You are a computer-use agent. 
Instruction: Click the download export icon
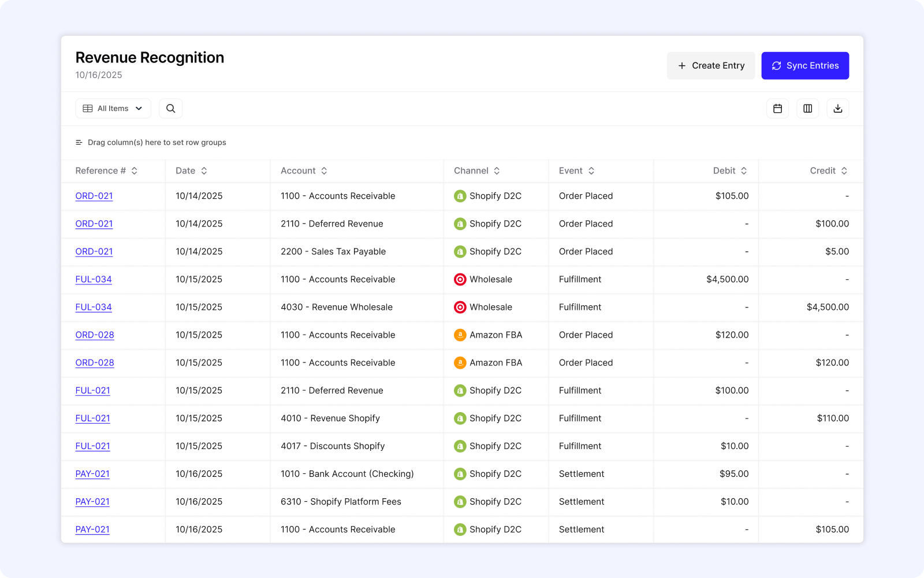click(x=838, y=108)
